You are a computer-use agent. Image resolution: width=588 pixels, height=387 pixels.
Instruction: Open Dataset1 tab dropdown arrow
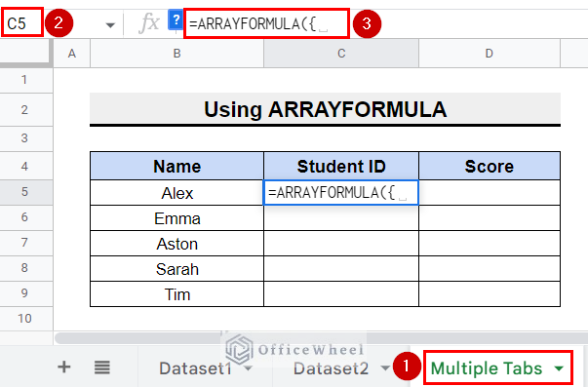click(x=248, y=368)
